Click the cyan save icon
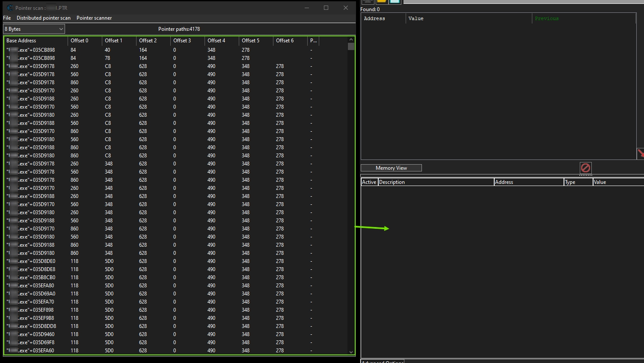This screenshot has height=363, width=644. [x=395, y=2]
